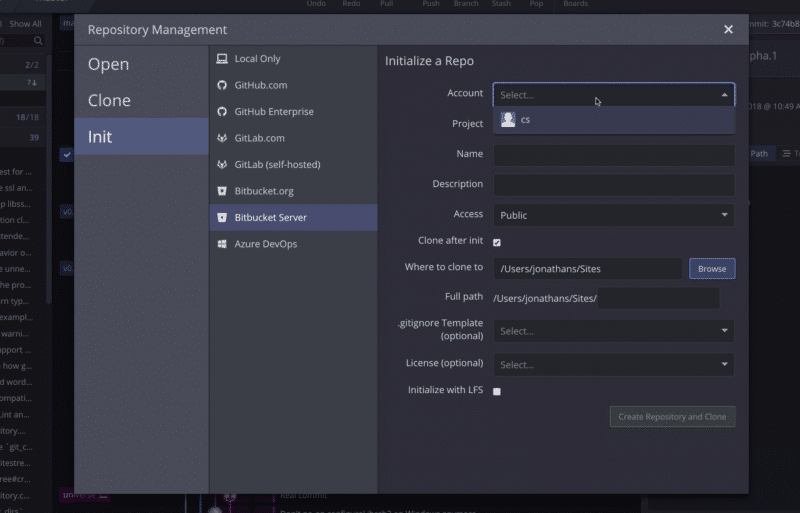Click the Path view toggle in background
The image size is (800, 513).
[x=759, y=153]
